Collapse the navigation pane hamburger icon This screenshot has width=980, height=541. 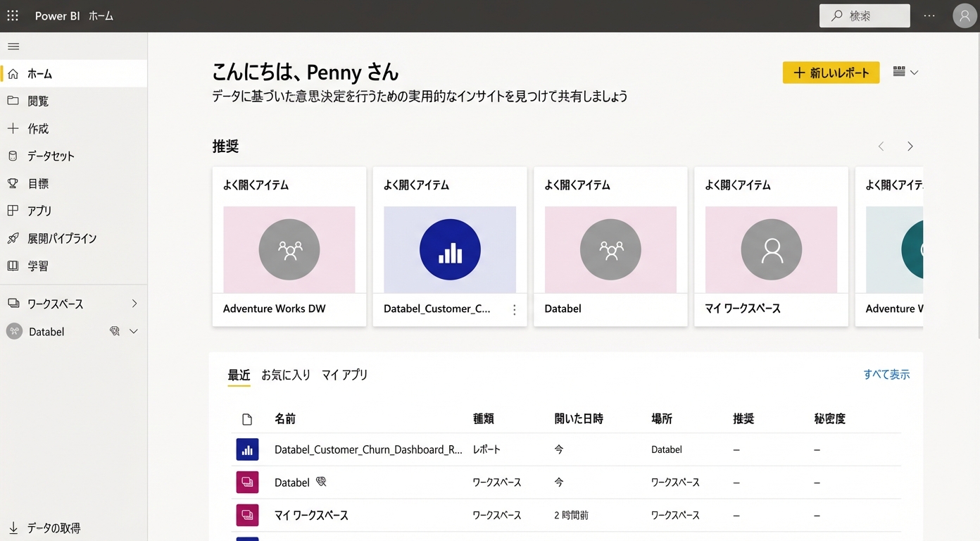pos(13,46)
